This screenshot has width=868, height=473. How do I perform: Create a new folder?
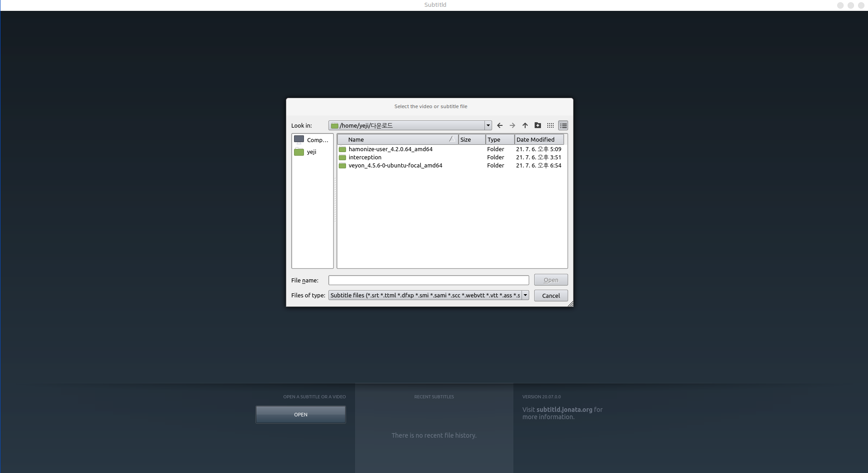point(537,125)
